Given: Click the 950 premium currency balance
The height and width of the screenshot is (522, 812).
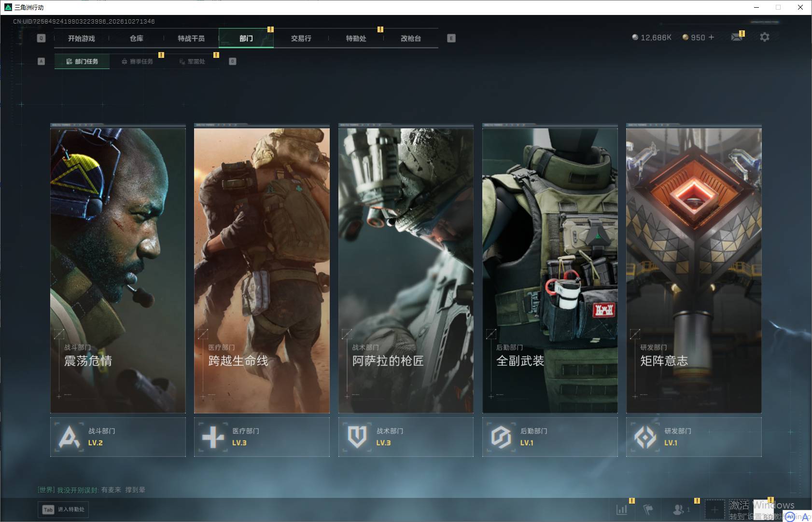Looking at the screenshot, I should [694, 37].
